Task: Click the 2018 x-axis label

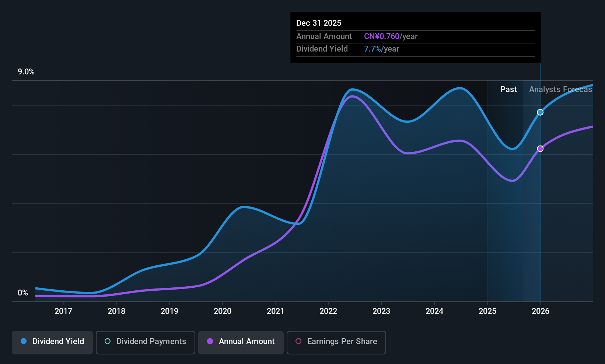Action: tap(116, 311)
